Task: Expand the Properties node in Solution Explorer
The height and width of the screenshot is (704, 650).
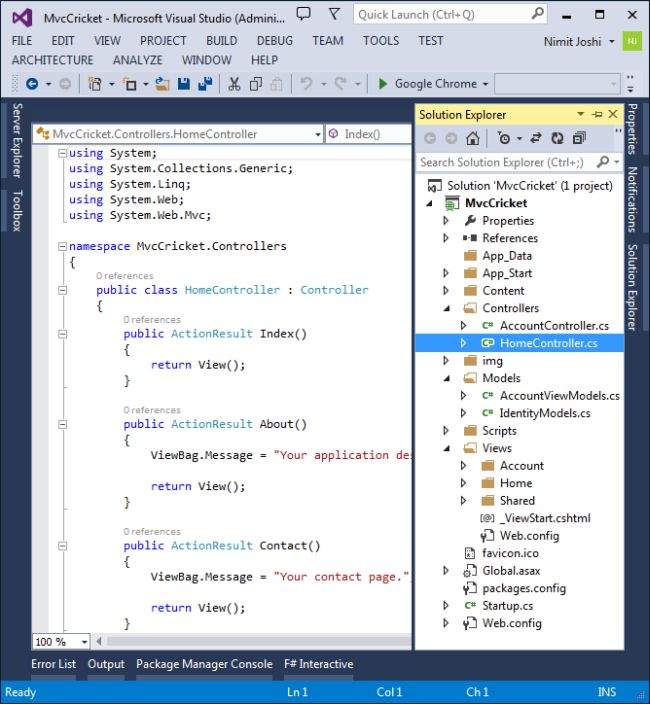Action: tap(446, 221)
